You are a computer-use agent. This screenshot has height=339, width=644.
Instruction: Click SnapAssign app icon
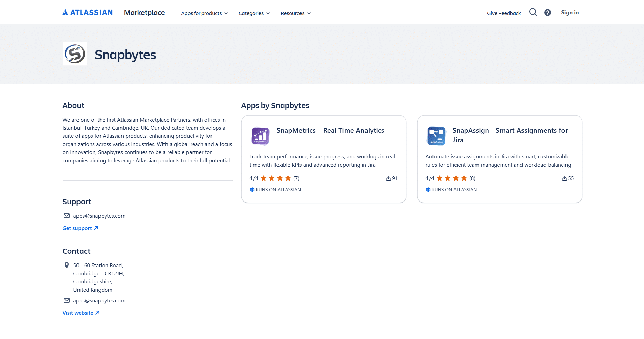click(436, 136)
